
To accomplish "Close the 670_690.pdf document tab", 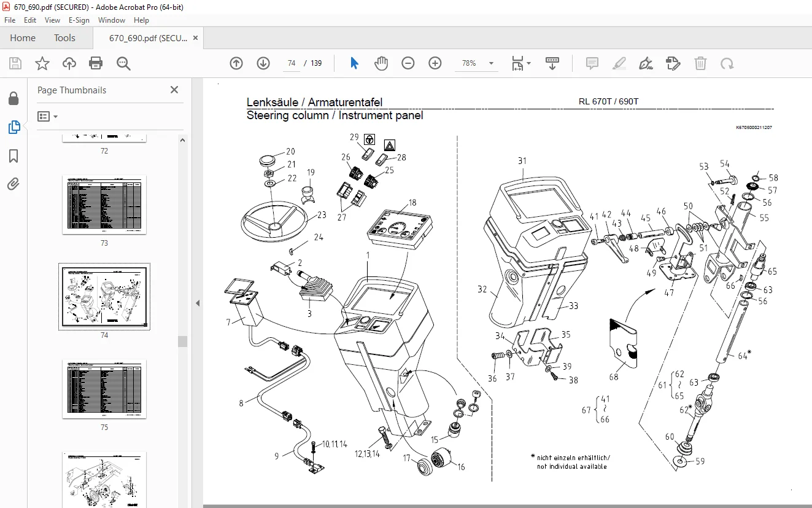I will [x=195, y=38].
